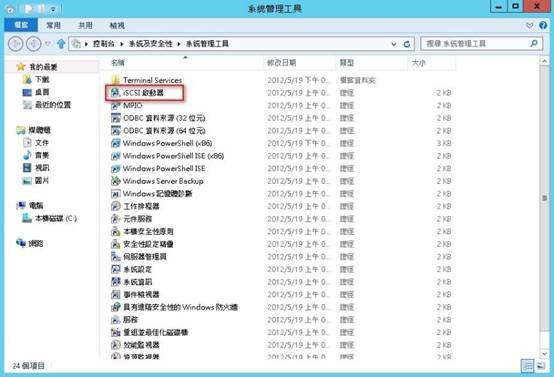The width and height of the screenshot is (554, 377).
Task: Select the 本機安全性原則 icon
Action: click(x=116, y=231)
